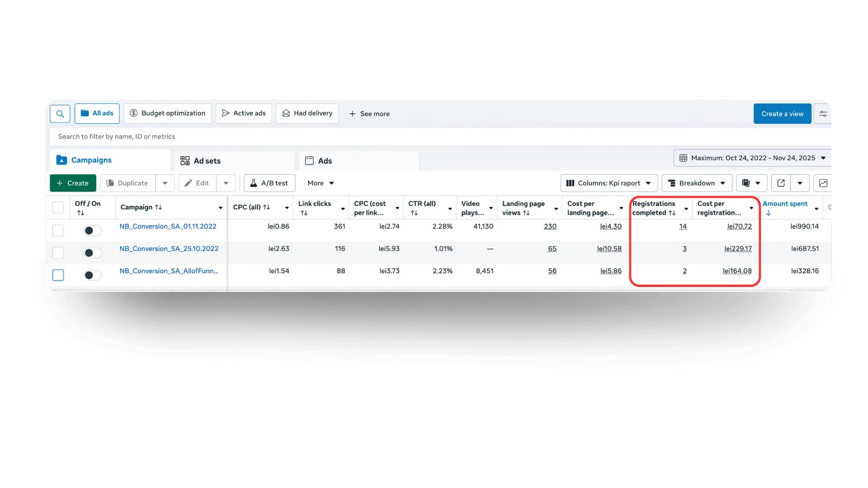
Task: Open the charts view icon
Action: 823,183
